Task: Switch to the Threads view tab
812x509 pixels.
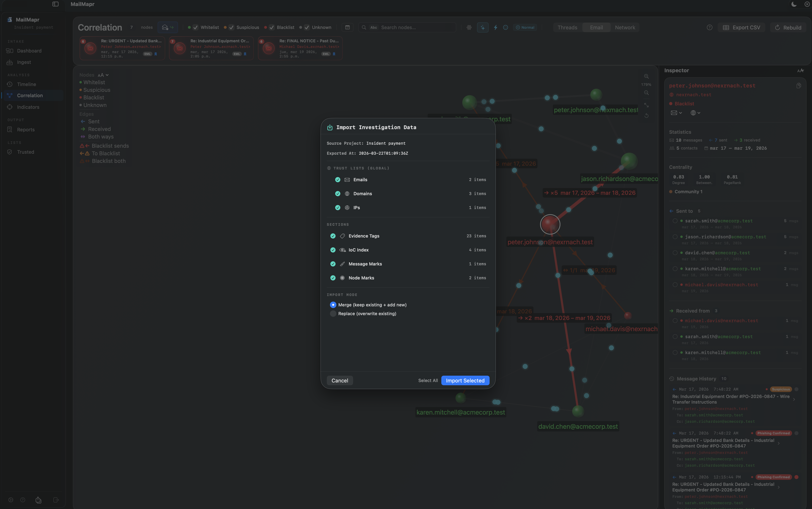Action: (x=567, y=27)
